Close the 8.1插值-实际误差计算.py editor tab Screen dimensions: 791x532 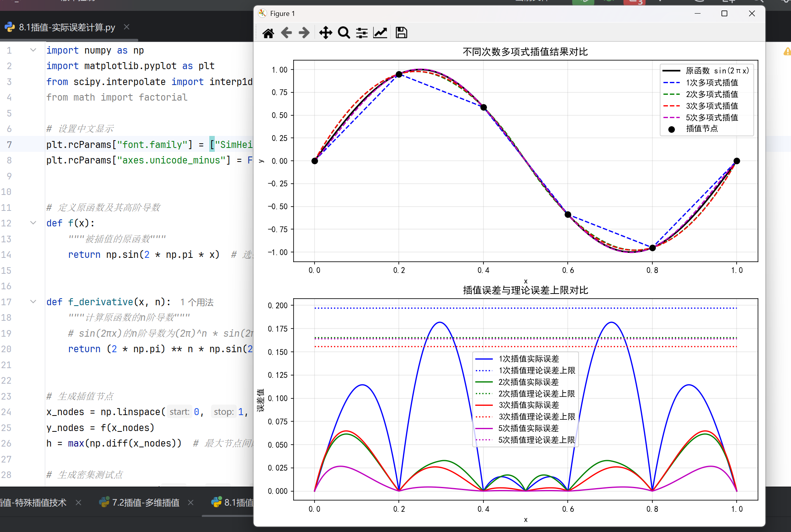tap(127, 27)
